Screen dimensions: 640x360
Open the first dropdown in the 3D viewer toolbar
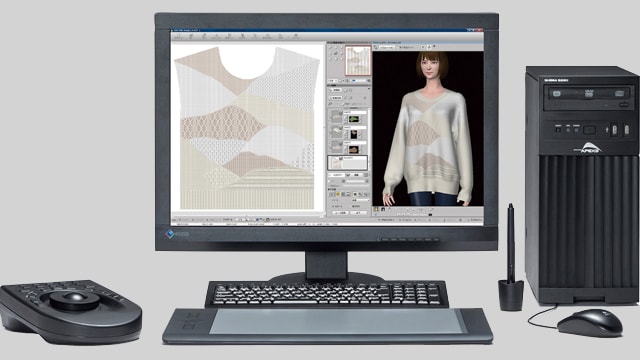coord(387,47)
